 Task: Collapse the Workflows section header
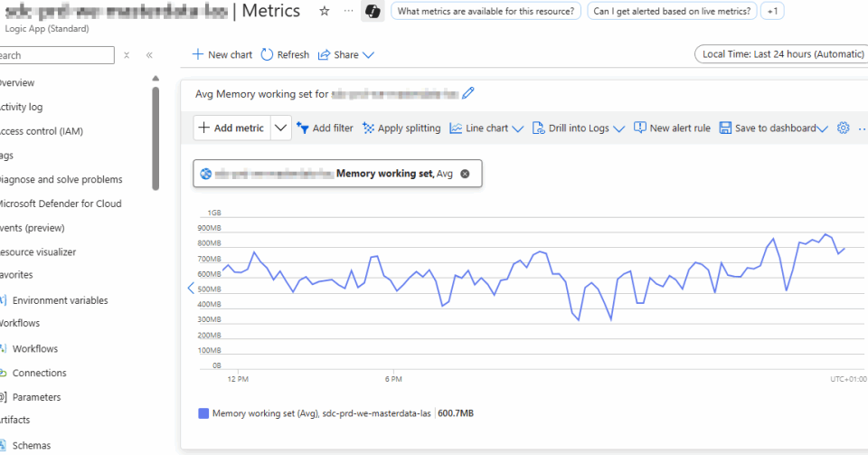point(20,323)
